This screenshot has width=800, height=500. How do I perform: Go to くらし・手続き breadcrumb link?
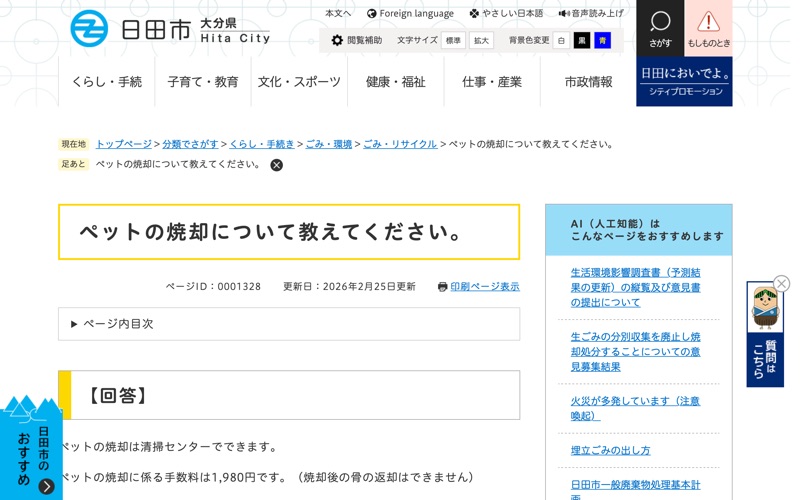[262, 144]
